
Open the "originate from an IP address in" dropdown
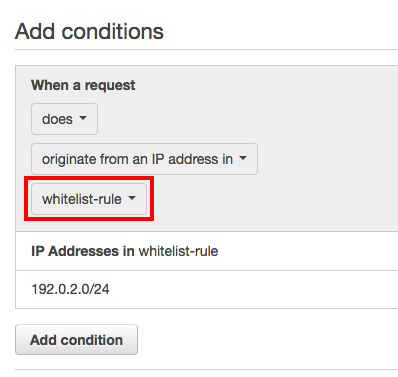[144, 159]
